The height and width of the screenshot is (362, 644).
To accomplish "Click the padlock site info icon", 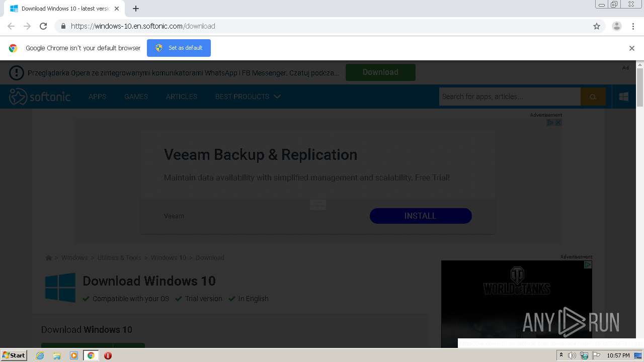I will click(x=63, y=26).
